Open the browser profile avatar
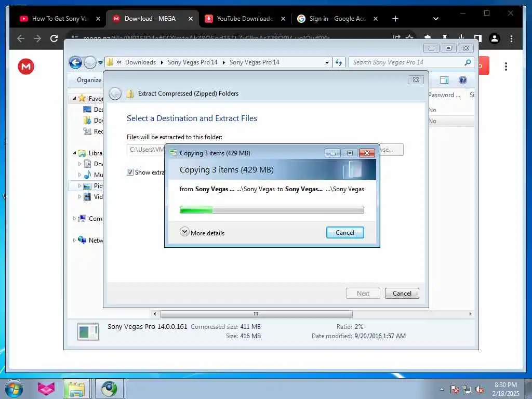This screenshot has height=399, width=532. click(495, 38)
